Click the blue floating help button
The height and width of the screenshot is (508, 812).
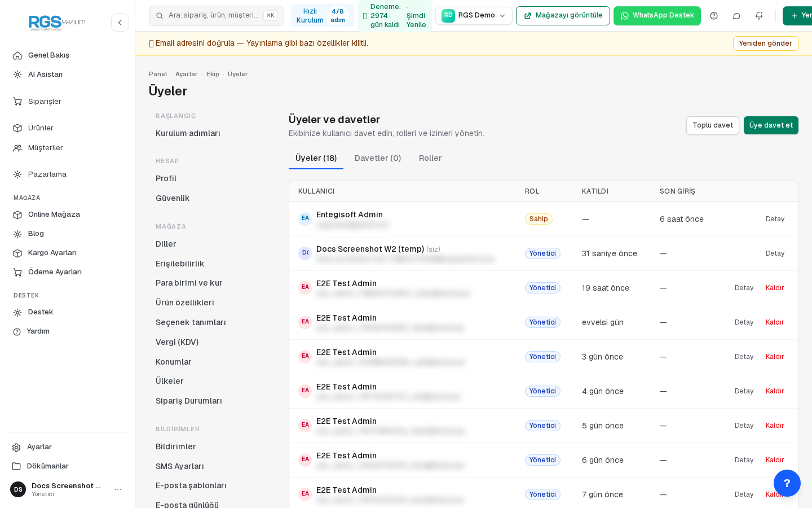point(787,483)
